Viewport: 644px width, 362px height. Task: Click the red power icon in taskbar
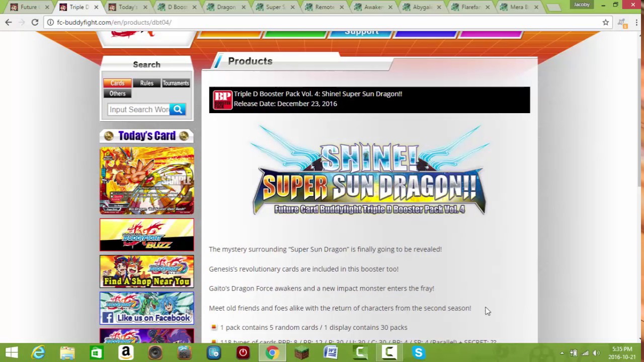(x=243, y=352)
